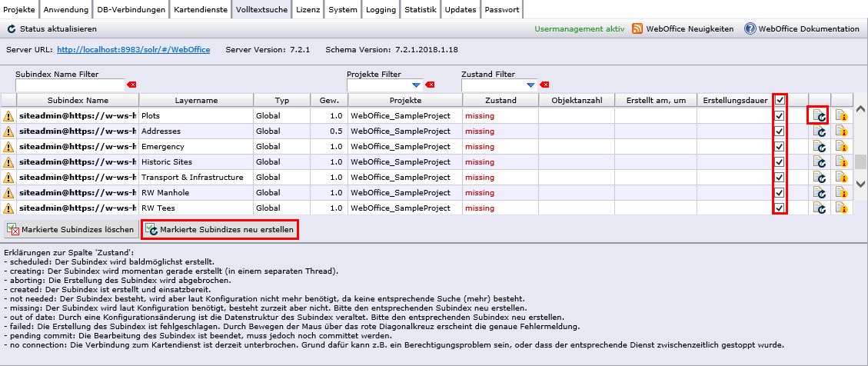Open the Projekte Filter dropdown
Image resolution: width=868 pixels, height=366 pixels.
(416, 85)
